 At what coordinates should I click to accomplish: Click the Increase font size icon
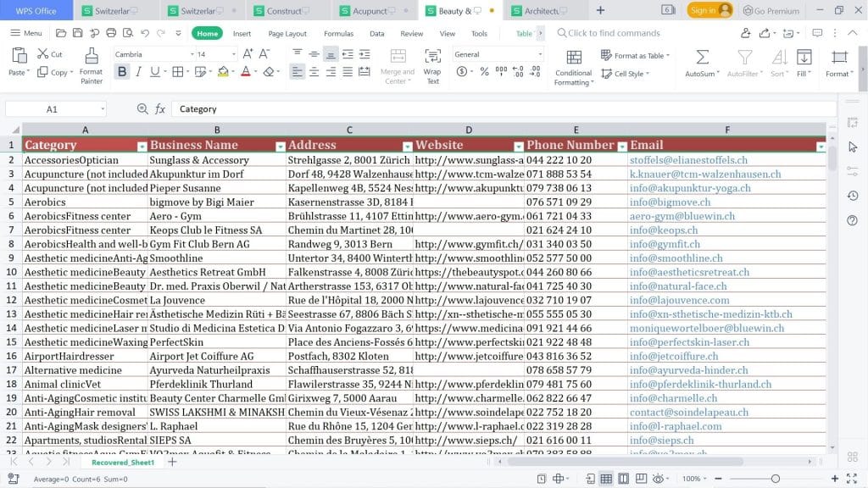click(248, 53)
